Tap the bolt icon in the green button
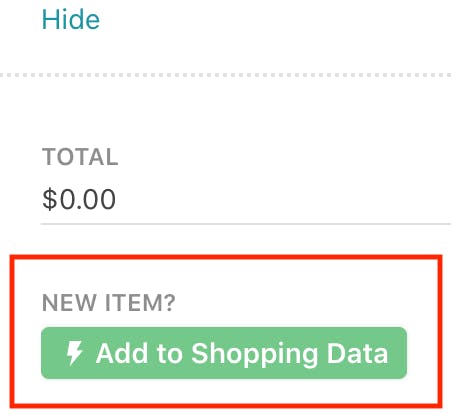Viewport: 451px width, 414px height. [74, 353]
